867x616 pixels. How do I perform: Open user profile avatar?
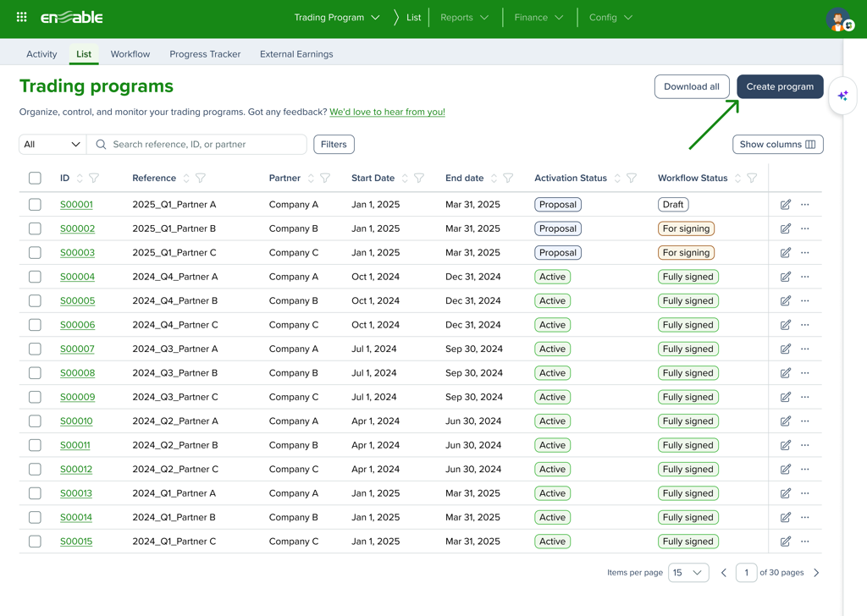click(x=838, y=19)
